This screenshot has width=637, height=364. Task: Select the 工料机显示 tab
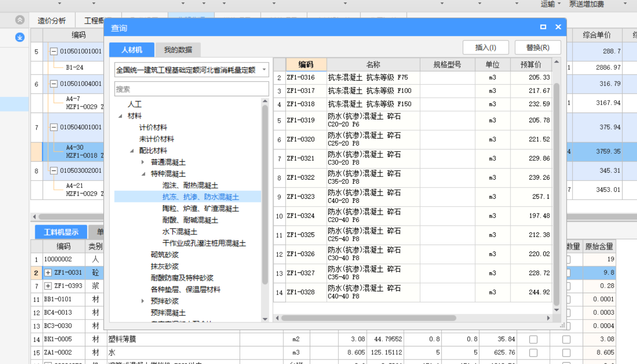(x=61, y=232)
